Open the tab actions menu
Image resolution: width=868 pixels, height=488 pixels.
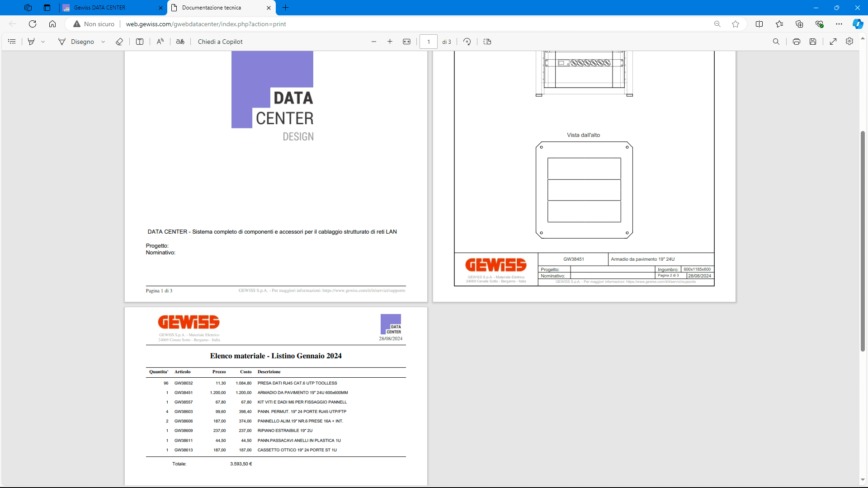tap(47, 8)
